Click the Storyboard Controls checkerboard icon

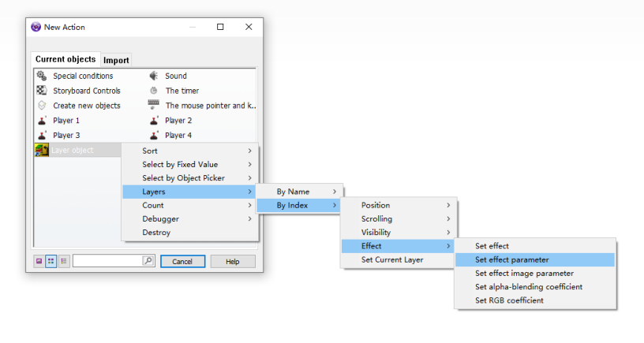point(42,90)
